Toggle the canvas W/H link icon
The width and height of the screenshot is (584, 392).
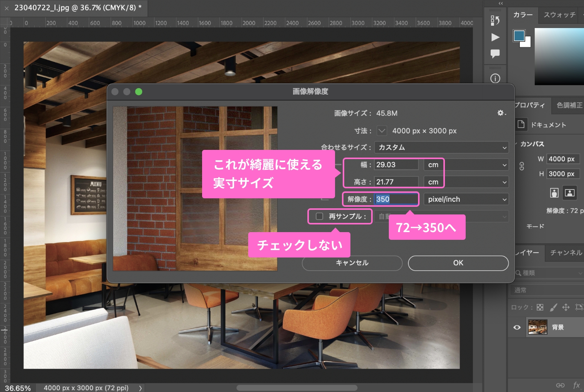[522, 166]
